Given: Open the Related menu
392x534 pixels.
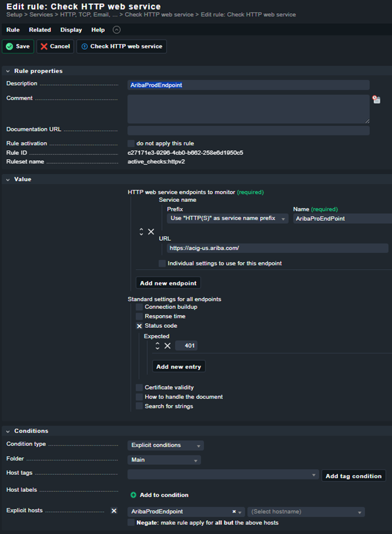Looking at the screenshot, I should click(40, 30).
